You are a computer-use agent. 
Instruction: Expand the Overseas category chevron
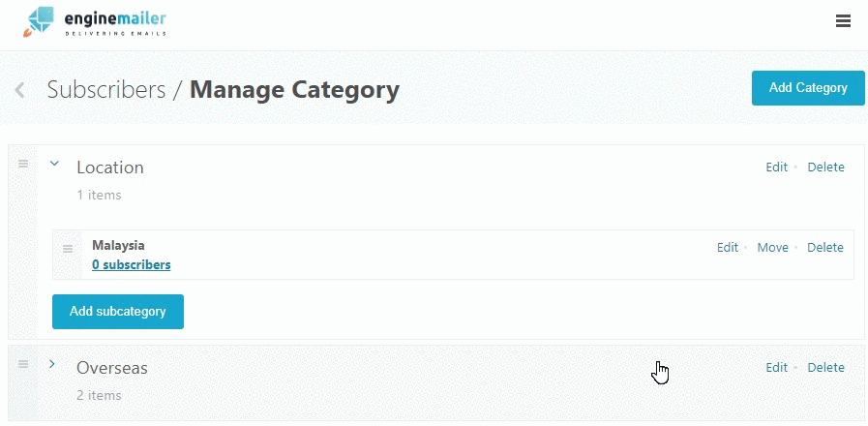coord(52,364)
